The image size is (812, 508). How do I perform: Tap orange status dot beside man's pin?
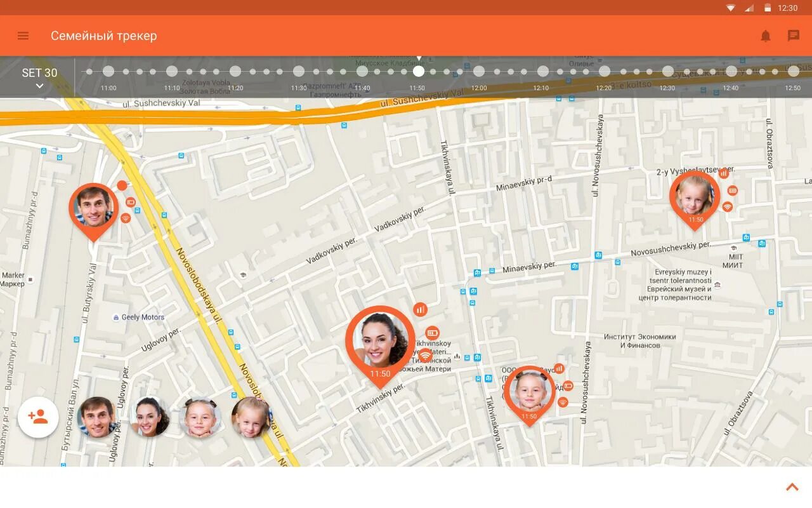pyautogui.click(x=122, y=185)
